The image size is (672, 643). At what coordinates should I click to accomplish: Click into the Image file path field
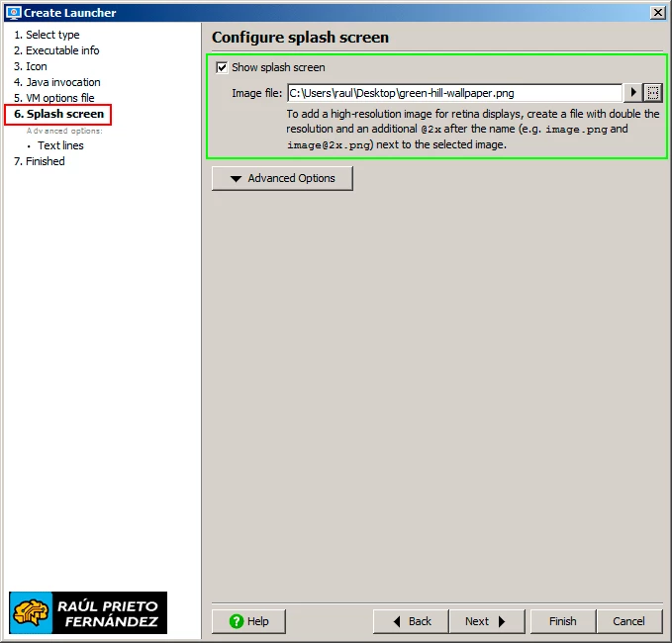(x=454, y=93)
